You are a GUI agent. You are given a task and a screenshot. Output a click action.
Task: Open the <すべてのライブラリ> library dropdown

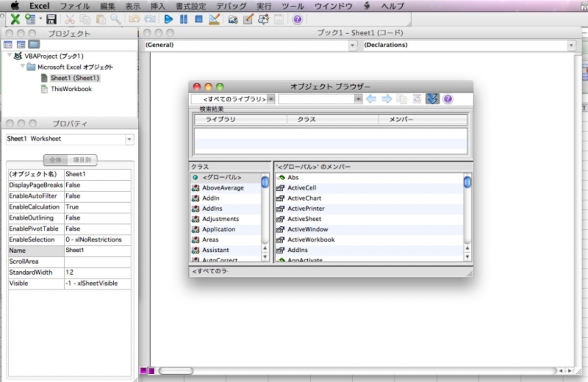(x=271, y=99)
